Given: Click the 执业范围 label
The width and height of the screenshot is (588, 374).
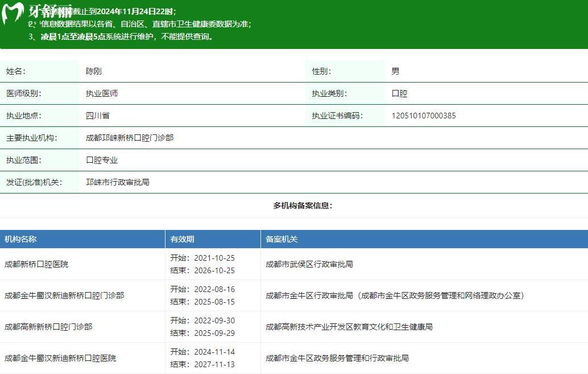Looking at the screenshot, I should click(x=24, y=159).
